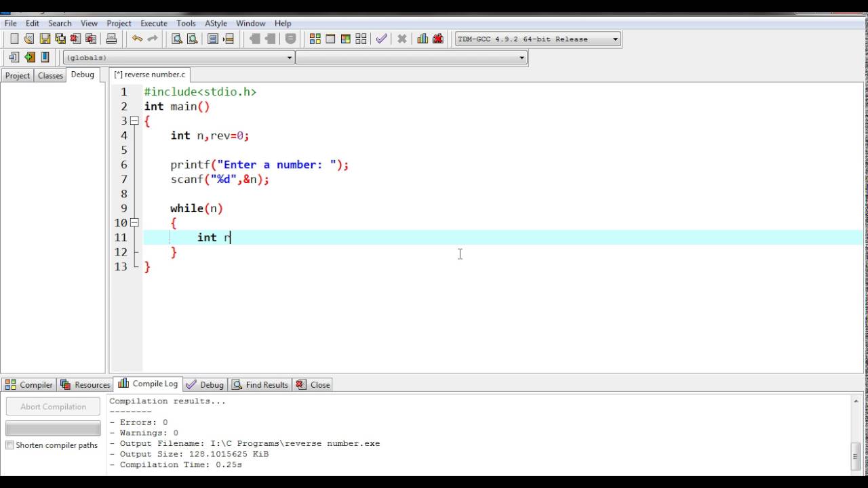Open the AStyle menu

click(216, 23)
